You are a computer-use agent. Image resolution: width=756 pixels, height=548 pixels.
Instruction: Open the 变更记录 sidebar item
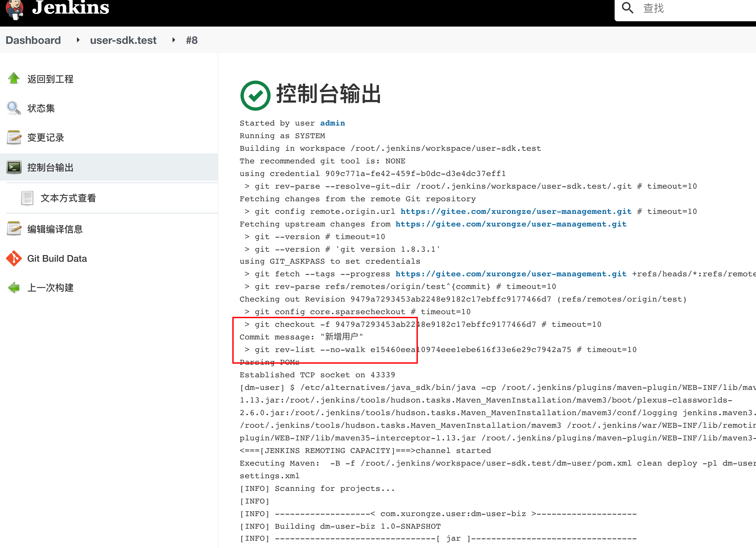(x=46, y=138)
